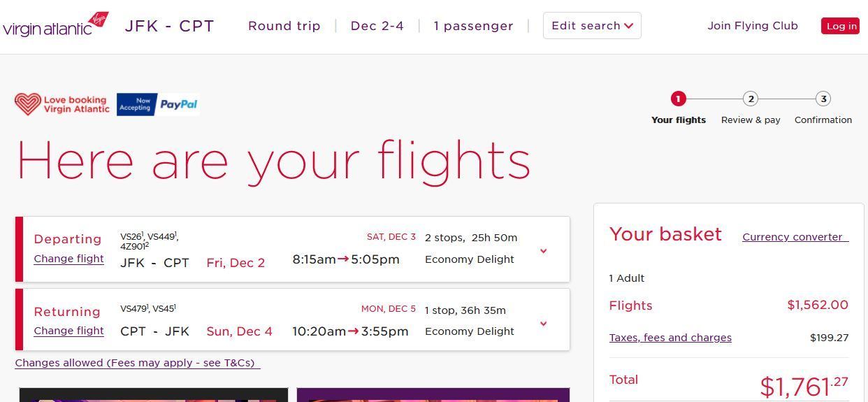The width and height of the screenshot is (868, 402).
Task: Click the Dec 2-4 dates in header
Action: click(377, 26)
